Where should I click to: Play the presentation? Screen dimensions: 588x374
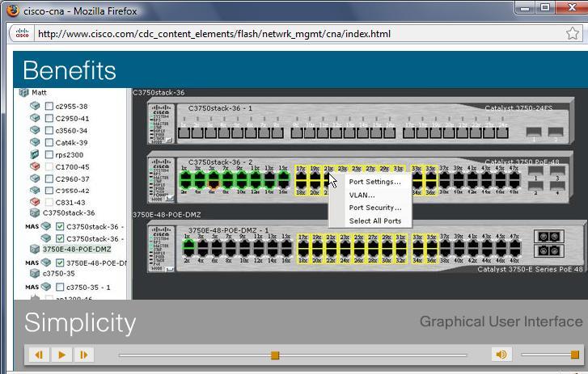coord(62,355)
